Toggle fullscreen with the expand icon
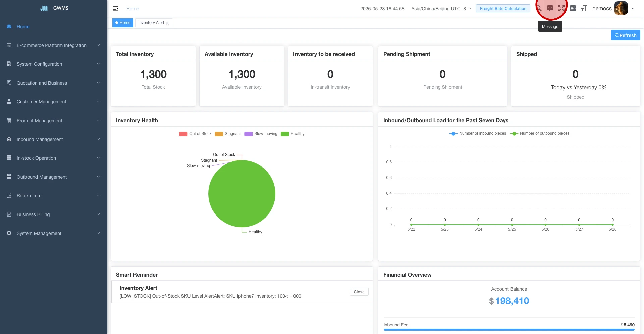 pyautogui.click(x=561, y=8)
